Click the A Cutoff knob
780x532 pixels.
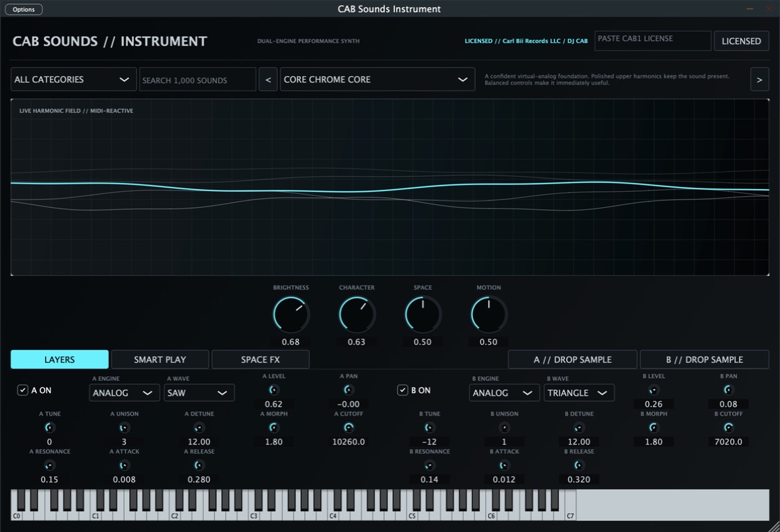pyautogui.click(x=349, y=427)
